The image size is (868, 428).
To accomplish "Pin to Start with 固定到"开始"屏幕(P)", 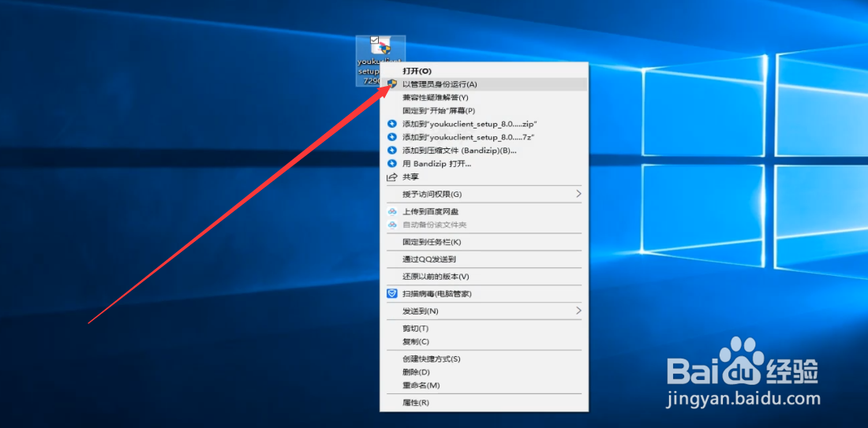I will [x=483, y=110].
